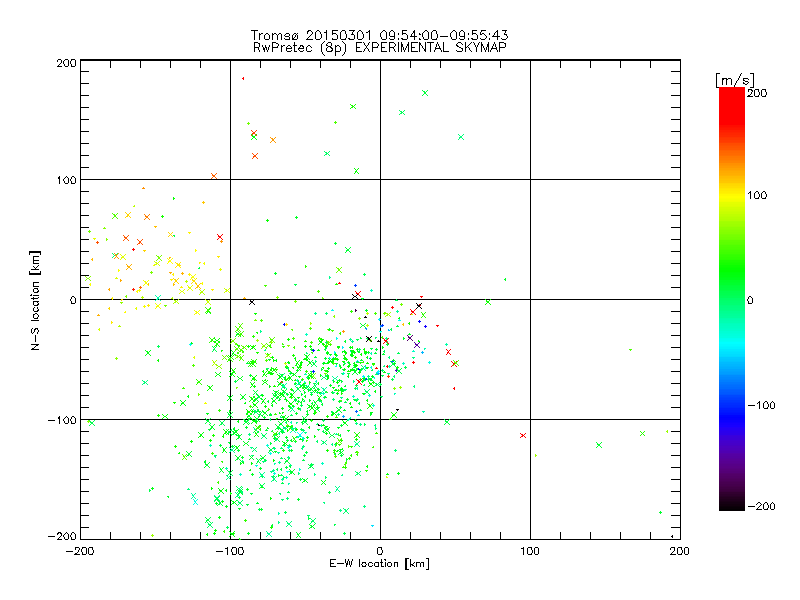Click the lone red cross near x=100, y=-110

pyautogui.click(x=522, y=435)
